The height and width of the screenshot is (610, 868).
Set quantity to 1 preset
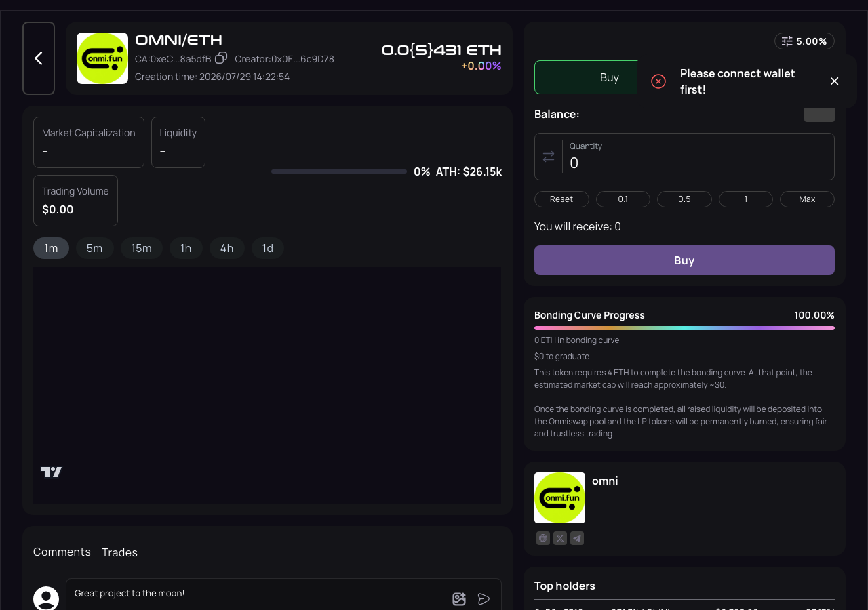click(746, 199)
